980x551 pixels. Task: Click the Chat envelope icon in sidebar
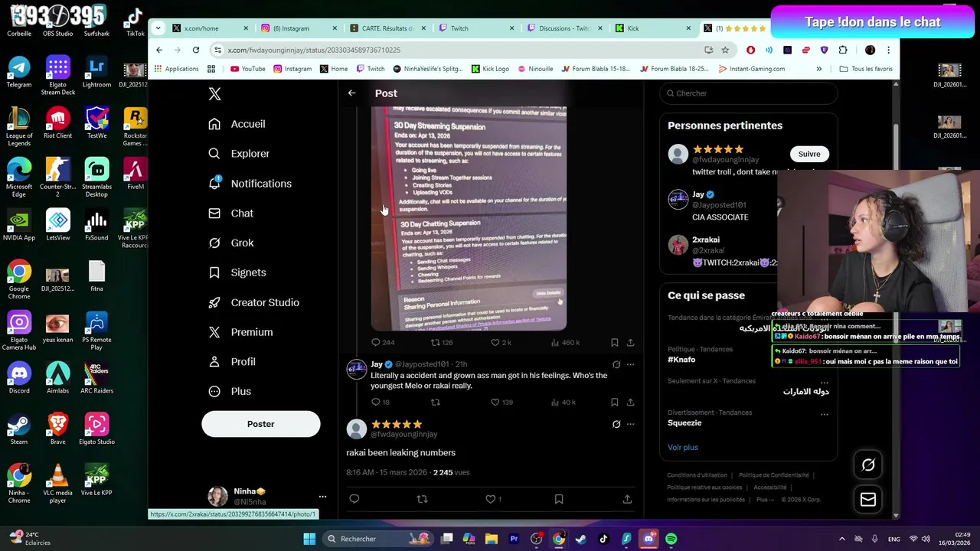click(214, 214)
